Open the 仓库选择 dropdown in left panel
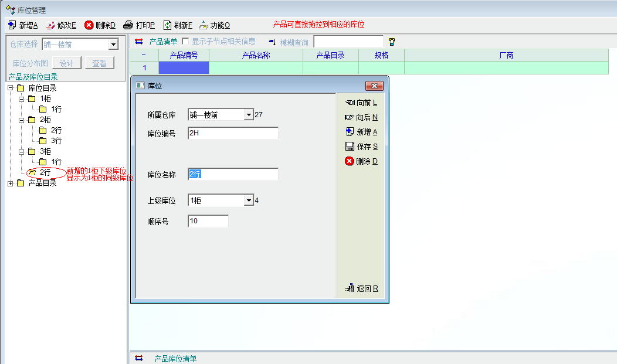617x364 pixels. 113,45
